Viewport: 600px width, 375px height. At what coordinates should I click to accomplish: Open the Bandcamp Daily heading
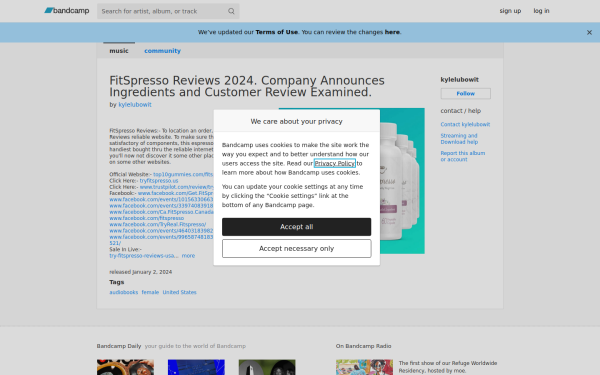point(119,346)
